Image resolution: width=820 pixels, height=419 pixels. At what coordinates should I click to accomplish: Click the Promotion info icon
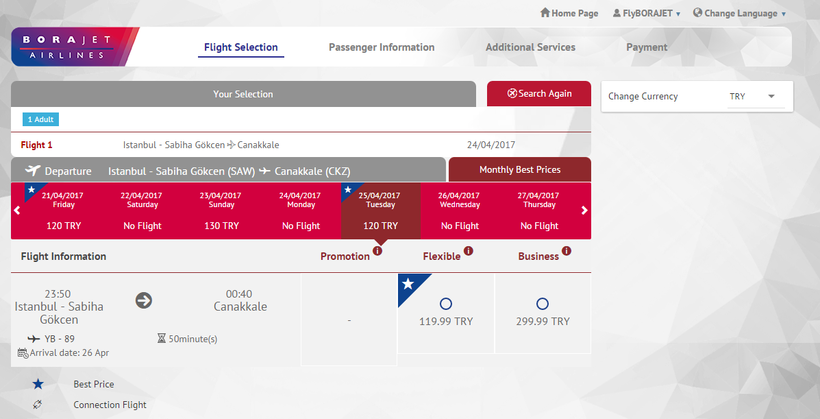click(378, 251)
